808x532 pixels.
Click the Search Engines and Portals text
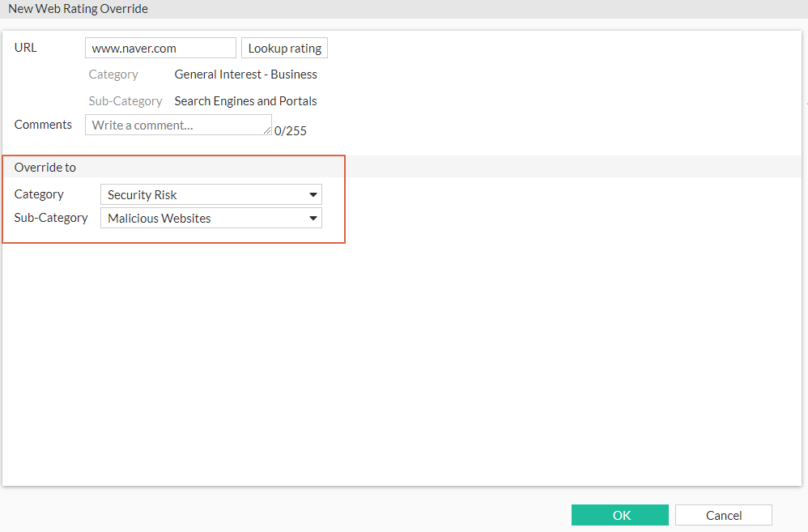[245, 100]
